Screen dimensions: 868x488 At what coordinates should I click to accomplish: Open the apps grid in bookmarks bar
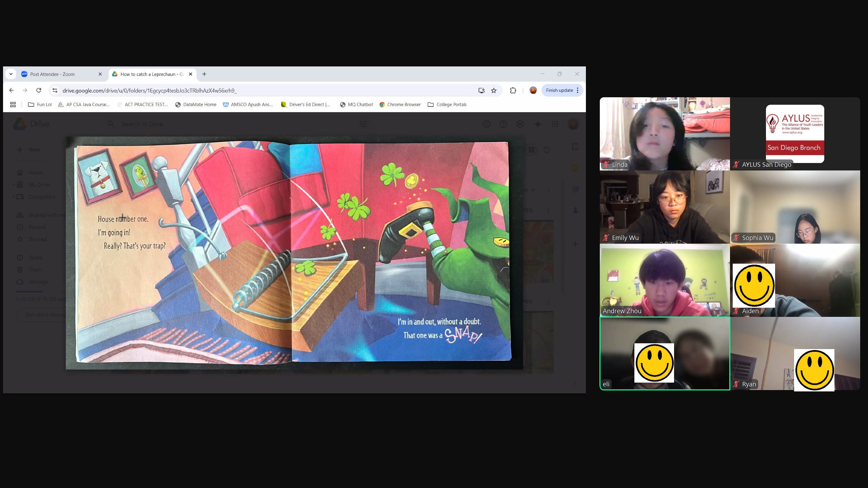coord(13,105)
